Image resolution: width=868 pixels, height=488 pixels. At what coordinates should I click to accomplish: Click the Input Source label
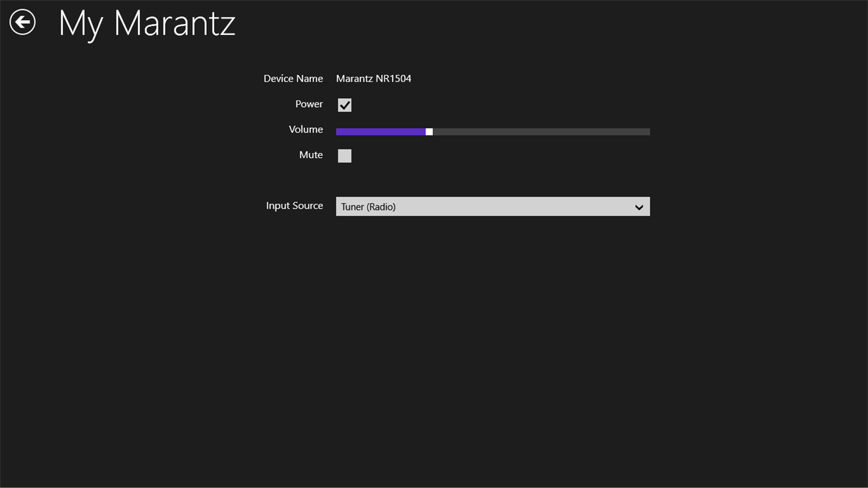(294, 205)
